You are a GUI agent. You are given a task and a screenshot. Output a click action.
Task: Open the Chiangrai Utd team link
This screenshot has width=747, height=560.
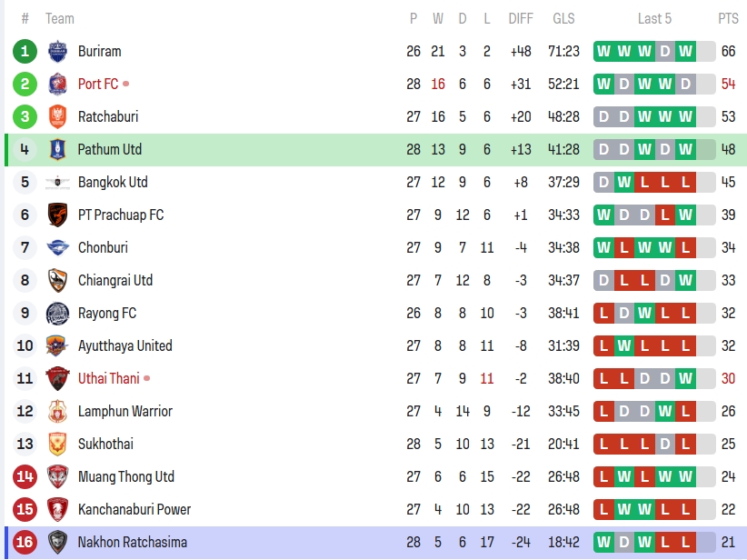115,281
